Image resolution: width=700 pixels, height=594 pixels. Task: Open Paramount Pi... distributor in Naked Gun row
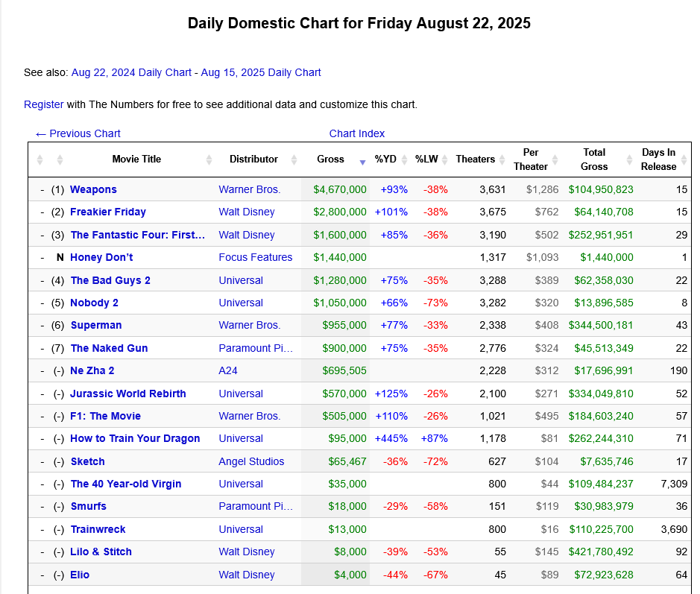pos(256,348)
